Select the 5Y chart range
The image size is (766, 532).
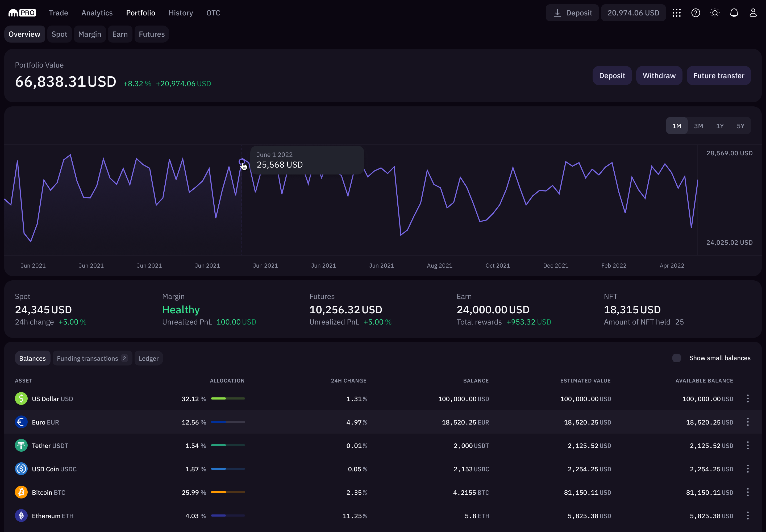[x=740, y=126]
